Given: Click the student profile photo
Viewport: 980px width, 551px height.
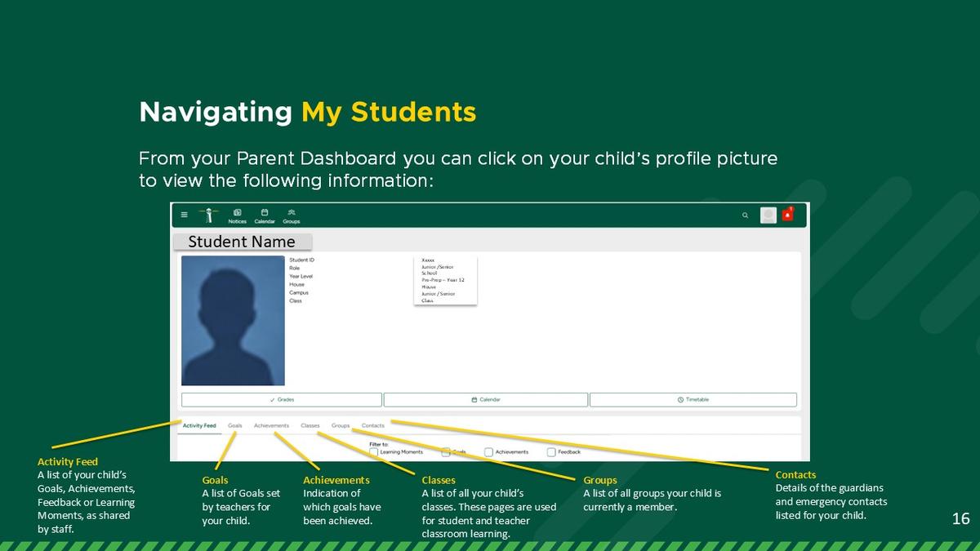Looking at the screenshot, I should (233, 321).
